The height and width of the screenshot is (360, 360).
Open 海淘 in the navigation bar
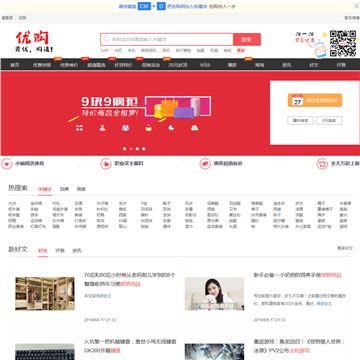pos(259,65)
